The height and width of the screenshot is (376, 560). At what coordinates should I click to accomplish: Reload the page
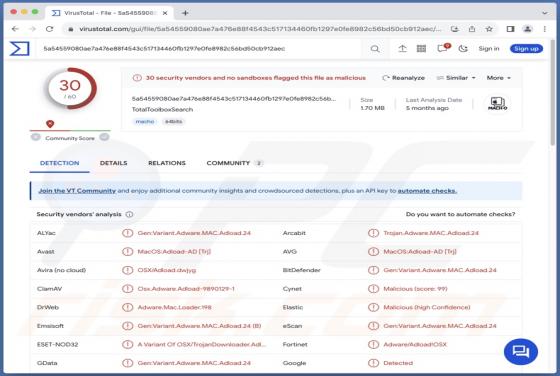49,29
